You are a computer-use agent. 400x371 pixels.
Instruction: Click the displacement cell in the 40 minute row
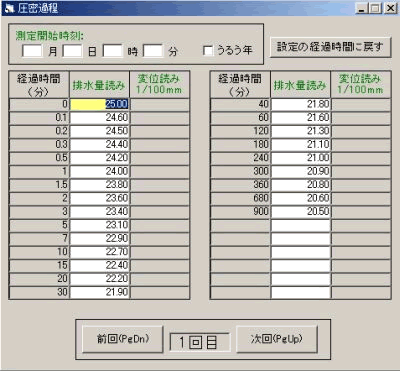pos(361,104)
